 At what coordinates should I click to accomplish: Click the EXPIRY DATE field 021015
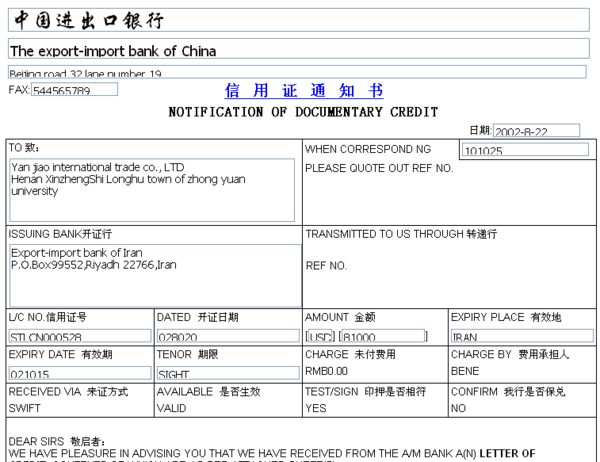pos(78,373)
